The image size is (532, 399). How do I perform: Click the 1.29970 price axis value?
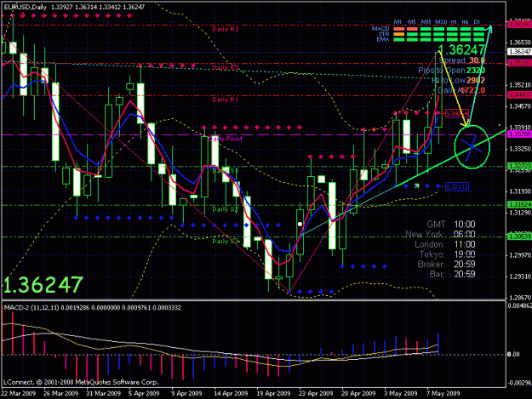pyautogui.click(x=520, y=255)
